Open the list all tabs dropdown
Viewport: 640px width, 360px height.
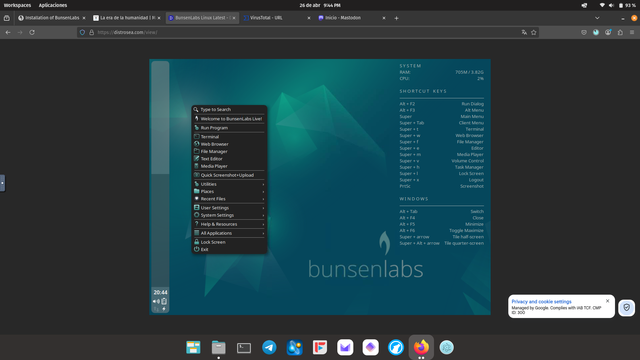click(x=597, y=18)
